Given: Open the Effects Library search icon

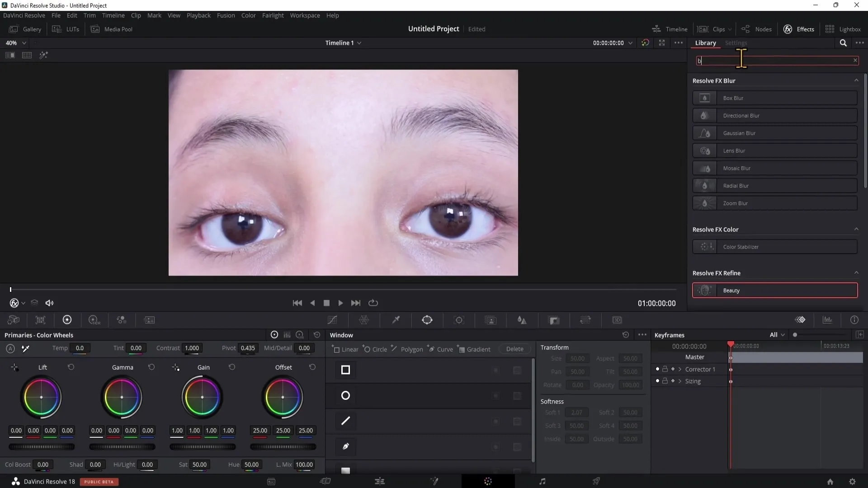Looking at the screenshot, I should 843,43.
